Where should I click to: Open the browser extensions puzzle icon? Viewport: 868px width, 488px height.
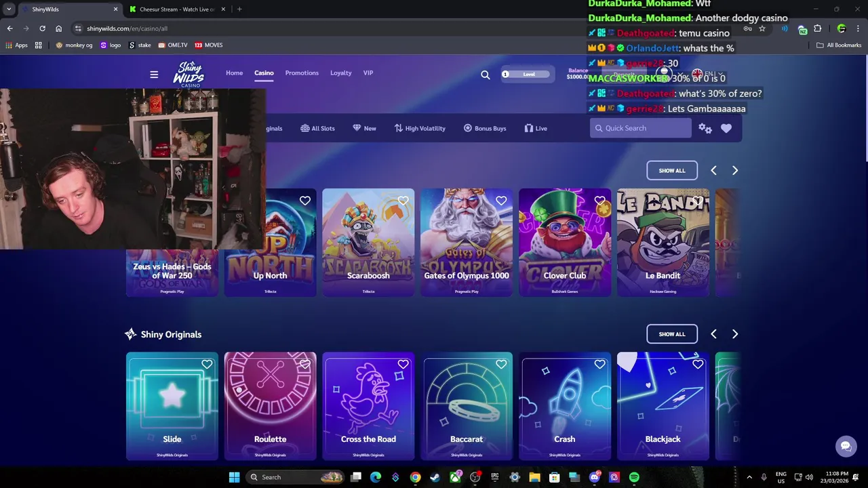[x=817, y=28]
